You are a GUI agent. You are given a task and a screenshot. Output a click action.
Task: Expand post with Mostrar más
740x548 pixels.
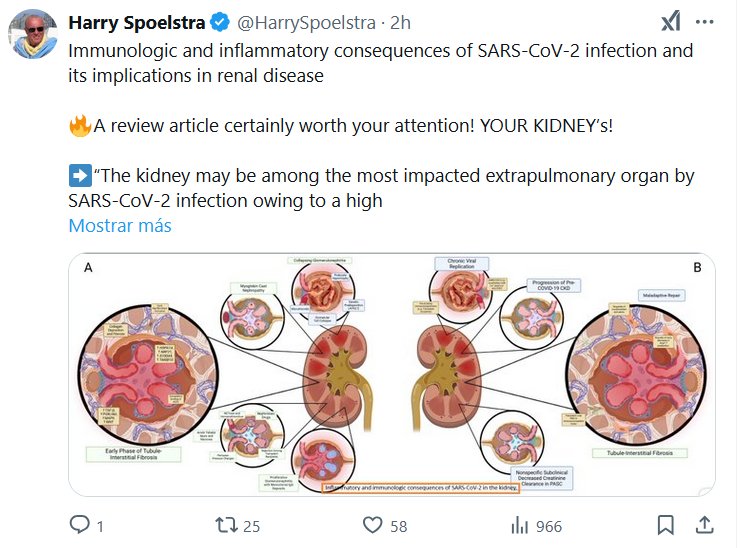pos(120,225)
